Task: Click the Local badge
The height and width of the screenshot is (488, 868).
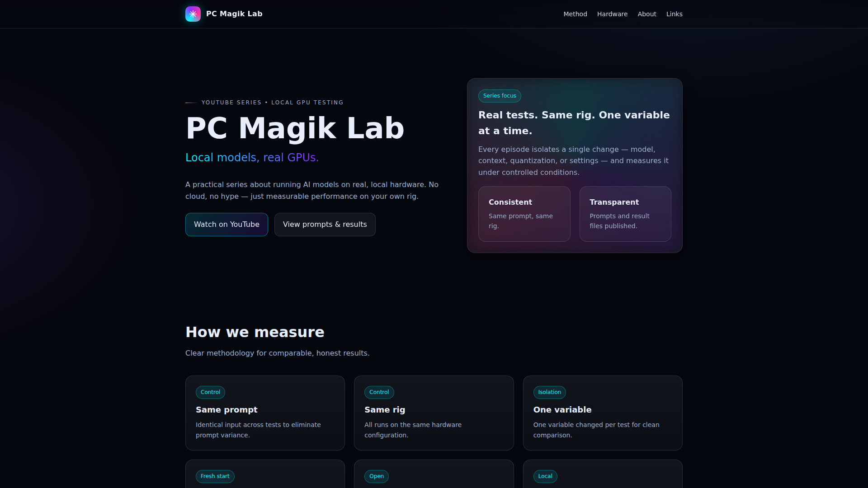Action: point(545,476)
